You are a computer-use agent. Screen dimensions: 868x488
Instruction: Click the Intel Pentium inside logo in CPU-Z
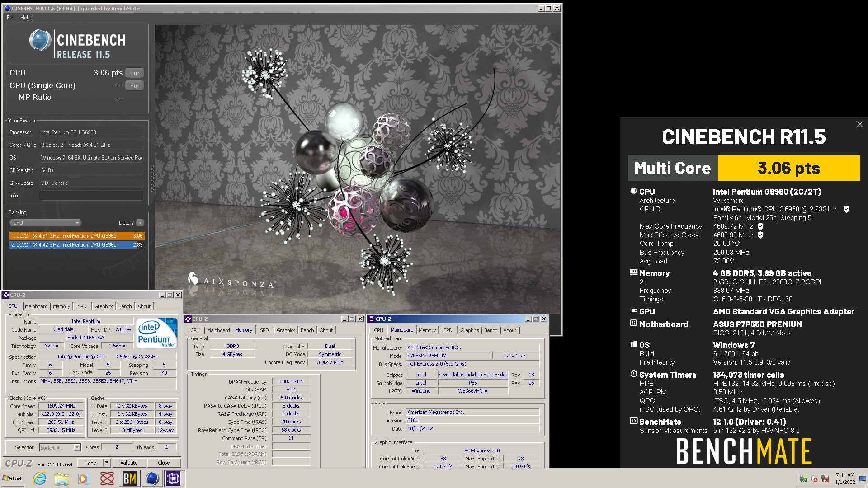point(157,333)
